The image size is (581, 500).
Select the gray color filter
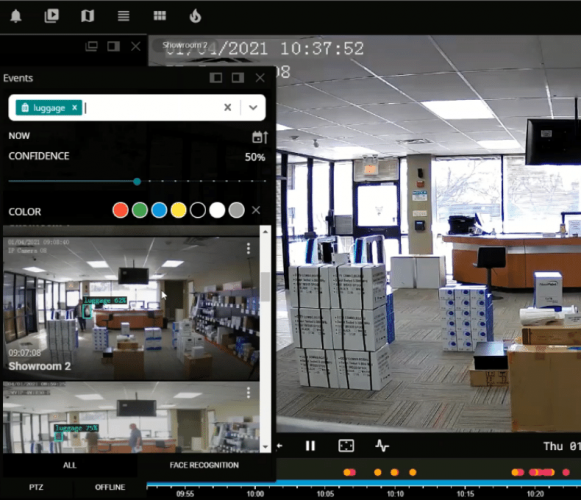click(x=236, y=210)
